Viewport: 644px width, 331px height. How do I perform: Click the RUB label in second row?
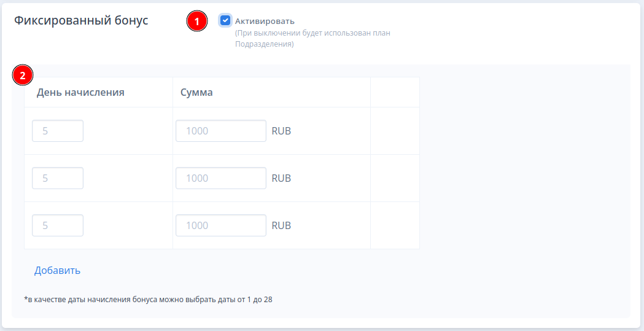coord(281,178)
